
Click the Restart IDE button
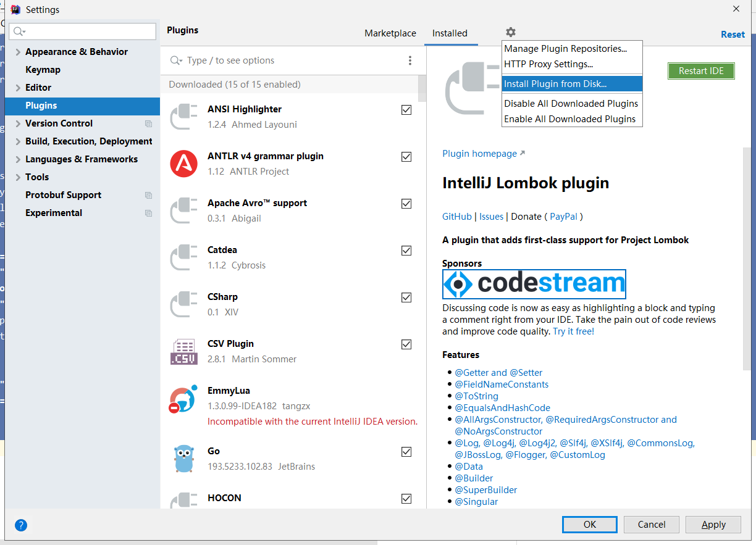tap(701, 71)
